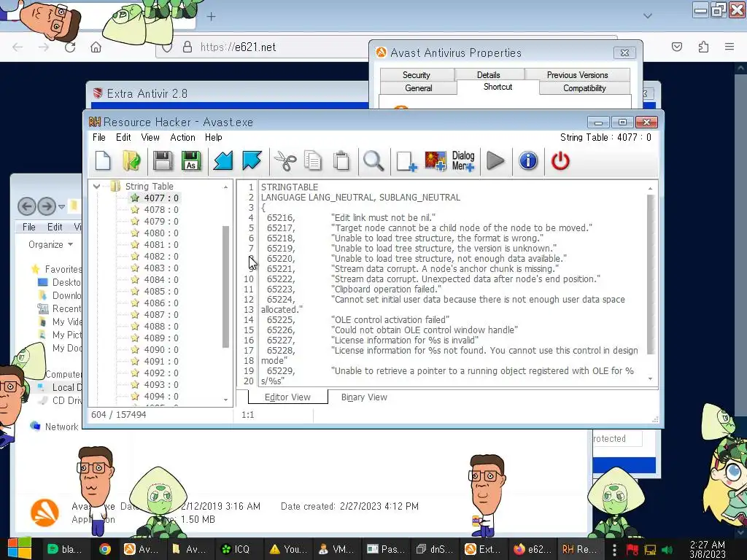This screenshot has height=560, width=747.
Task: Select tree item 4086 : 0
Action: click(x=161, y=303)
